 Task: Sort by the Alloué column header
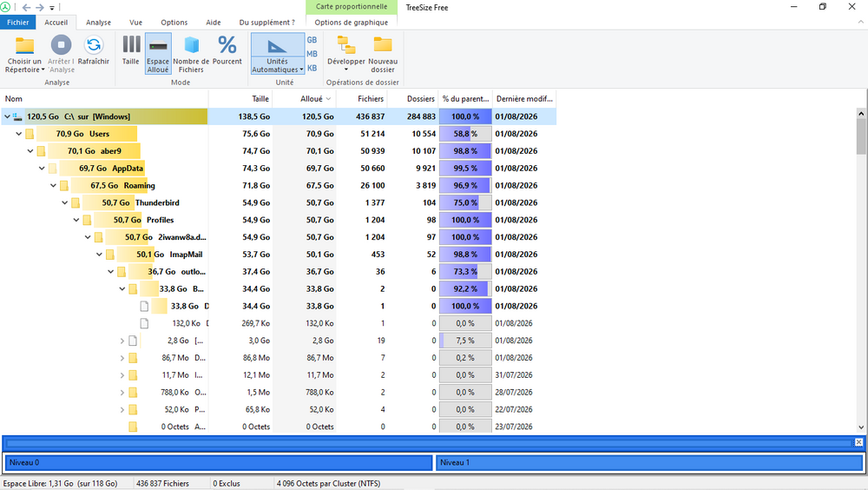[305, 99]
